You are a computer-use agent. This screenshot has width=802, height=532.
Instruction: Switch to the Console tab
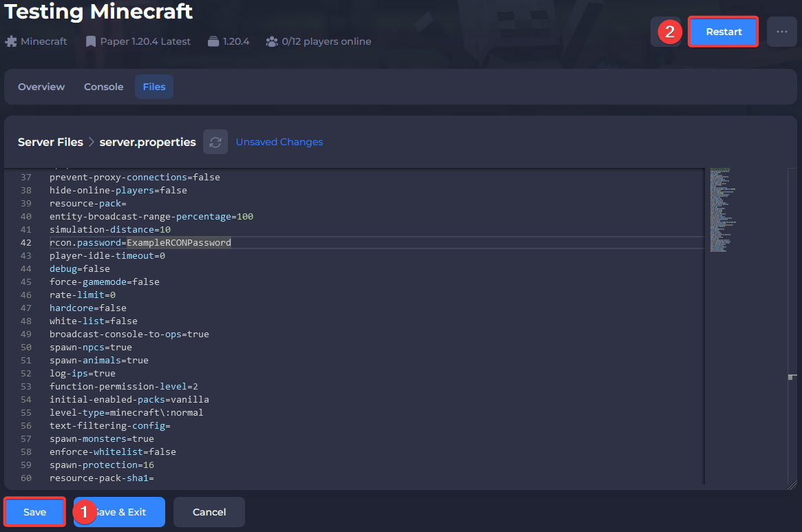pos(103,87)
